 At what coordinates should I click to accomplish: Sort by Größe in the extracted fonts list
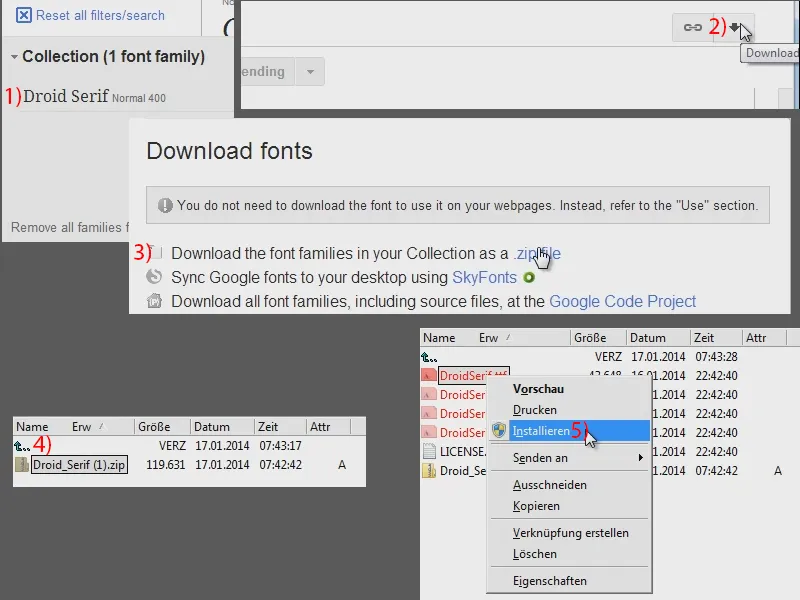click(x=590, y=338)
